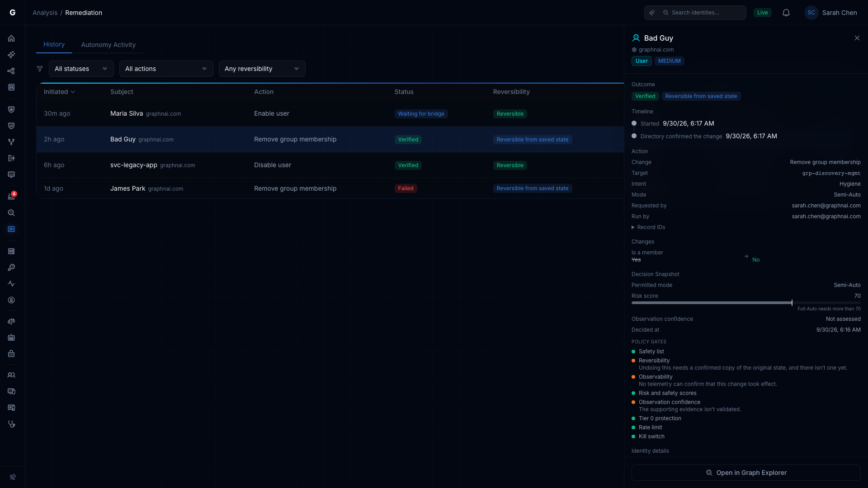Open the Any reversibility dropdown

tap(262, 69)
